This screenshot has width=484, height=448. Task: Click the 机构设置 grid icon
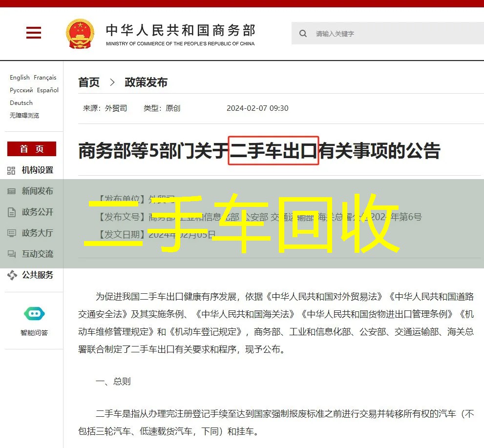(x=11, y=170)
